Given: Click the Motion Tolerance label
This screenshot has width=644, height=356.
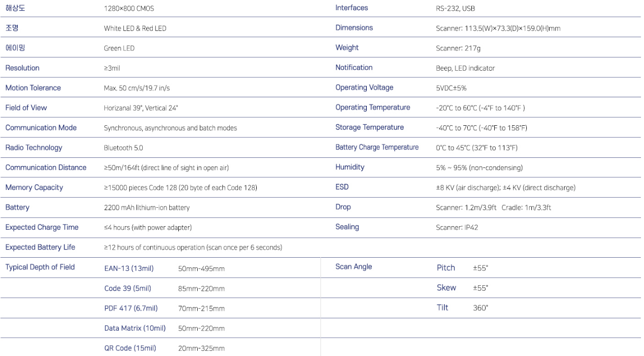Looking at the screenshot, I should pos(33,88).
